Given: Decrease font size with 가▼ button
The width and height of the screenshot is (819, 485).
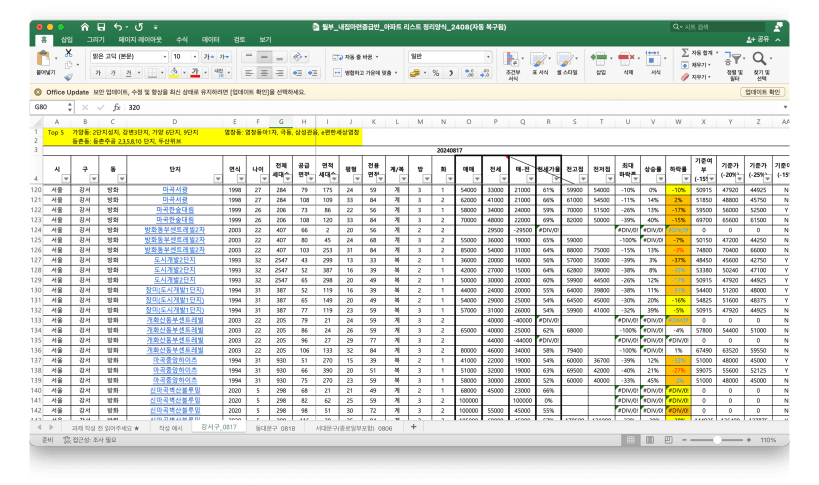Looking at the screenshot, I should pyautogui.click(x=224, y=56).
